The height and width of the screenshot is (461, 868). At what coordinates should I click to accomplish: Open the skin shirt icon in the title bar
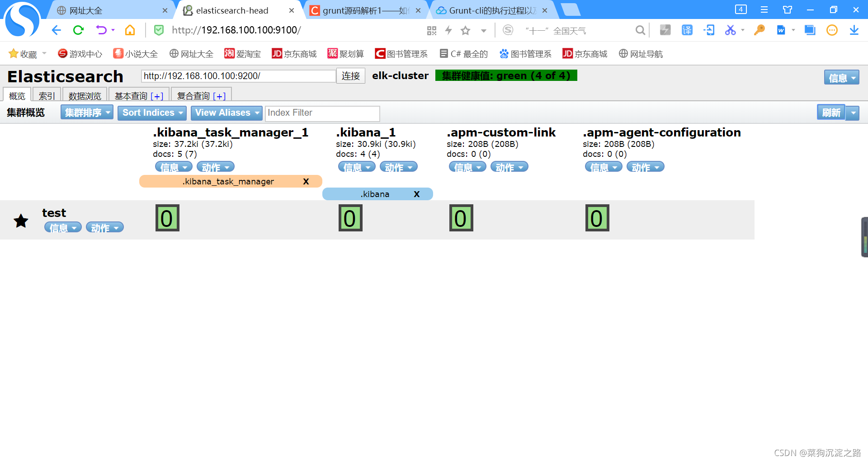(788, 9)
